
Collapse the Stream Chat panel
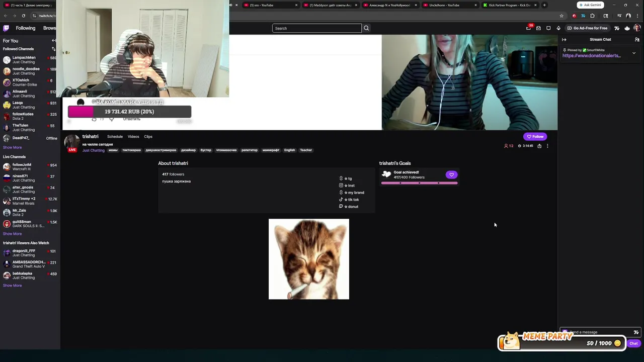pyautogui.click(x=564, y=39)
